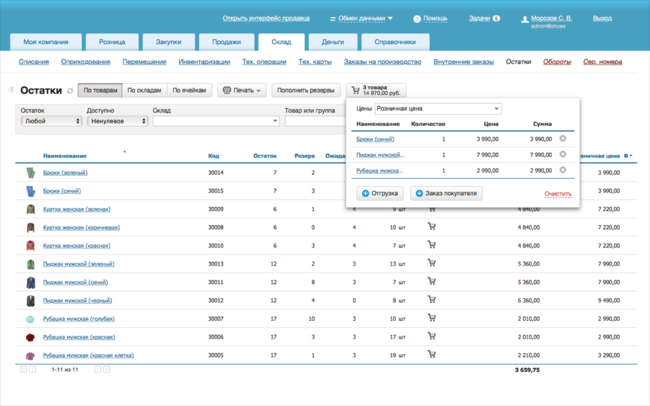Click cart icon for Пиджак мужской (синий)
Screen dimensions: 650x406
click(x=432, y=282)
